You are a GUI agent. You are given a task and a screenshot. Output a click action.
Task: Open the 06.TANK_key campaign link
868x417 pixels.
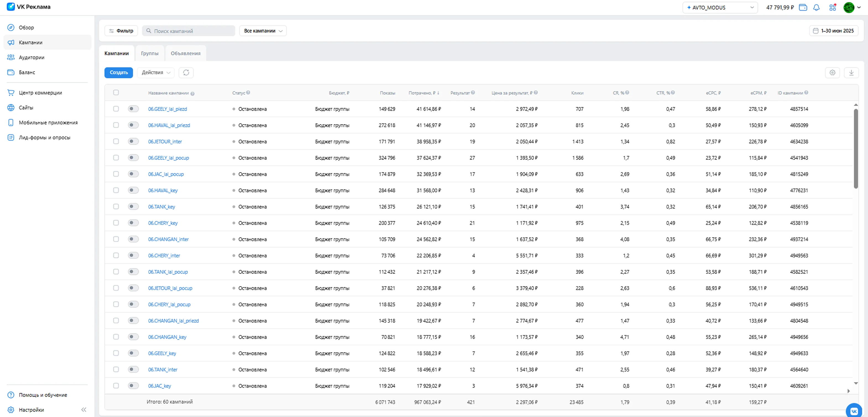[161, 207]
